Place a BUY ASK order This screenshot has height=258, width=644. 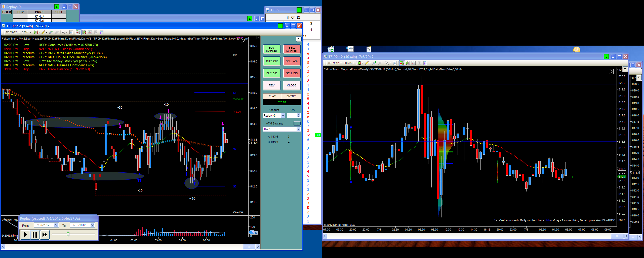pos(272,61)
